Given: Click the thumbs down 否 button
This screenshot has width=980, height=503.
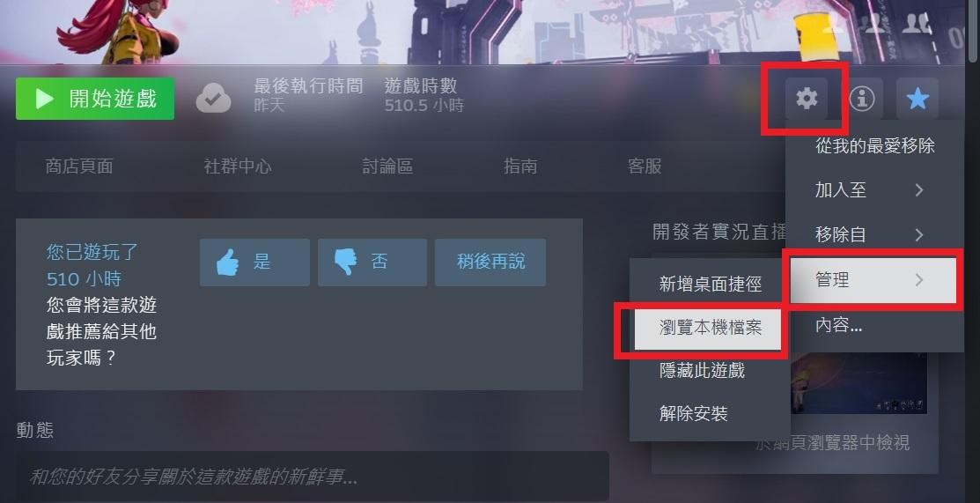Looking at the screenshot, I should coord(372,263).
